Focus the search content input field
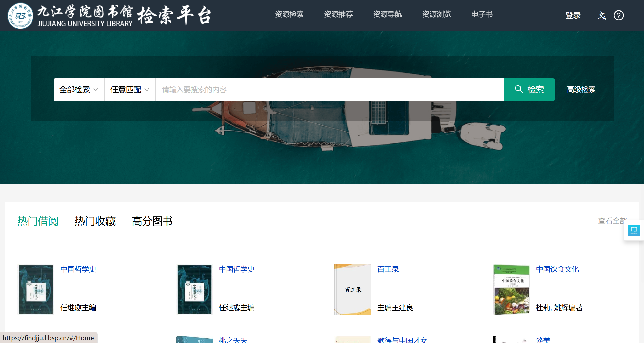 [x=329, y=90]
